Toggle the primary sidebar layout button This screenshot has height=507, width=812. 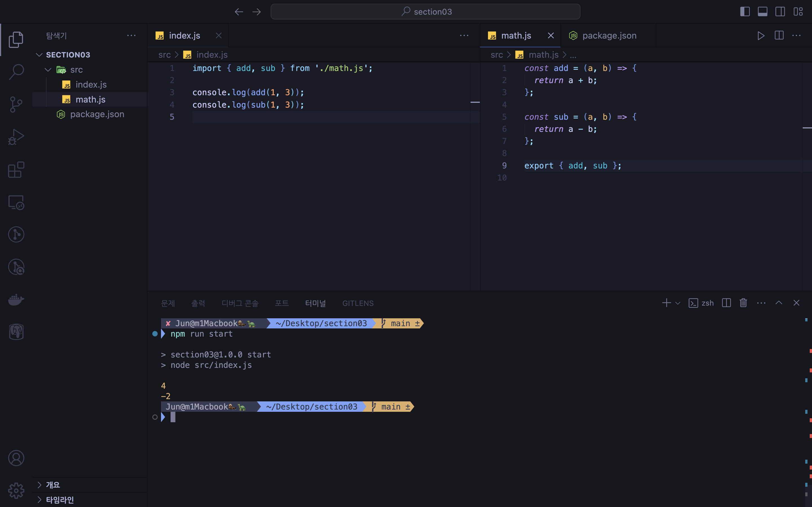pos(745,12)
